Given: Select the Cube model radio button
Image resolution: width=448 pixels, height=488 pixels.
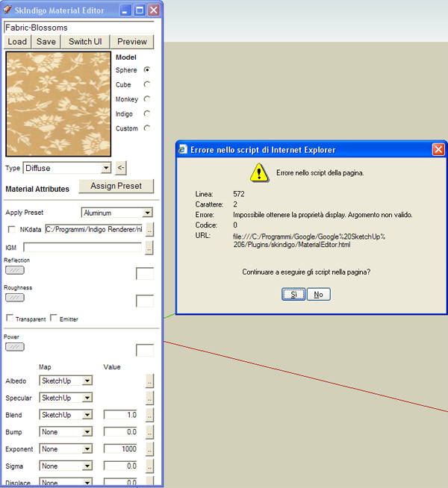Looking at the screenshot, I should coord(147,85).
